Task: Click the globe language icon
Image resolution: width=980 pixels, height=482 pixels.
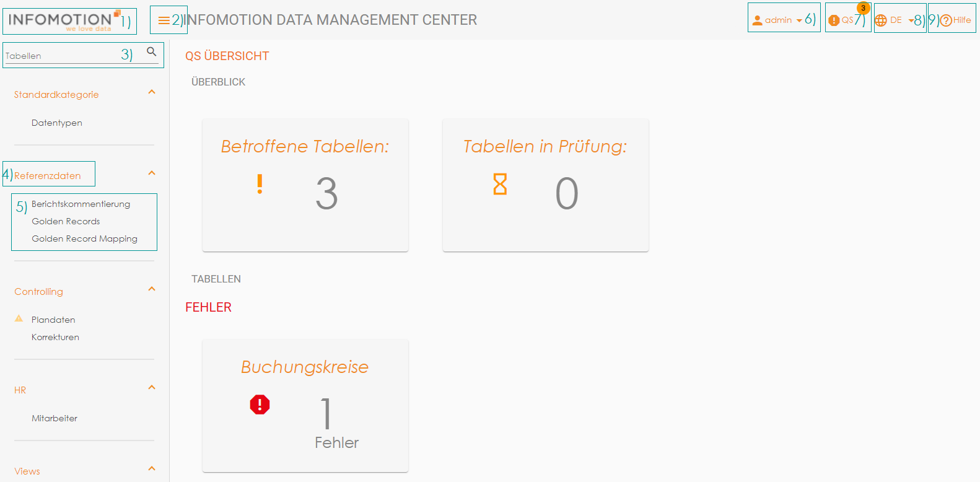Action: 881,20
